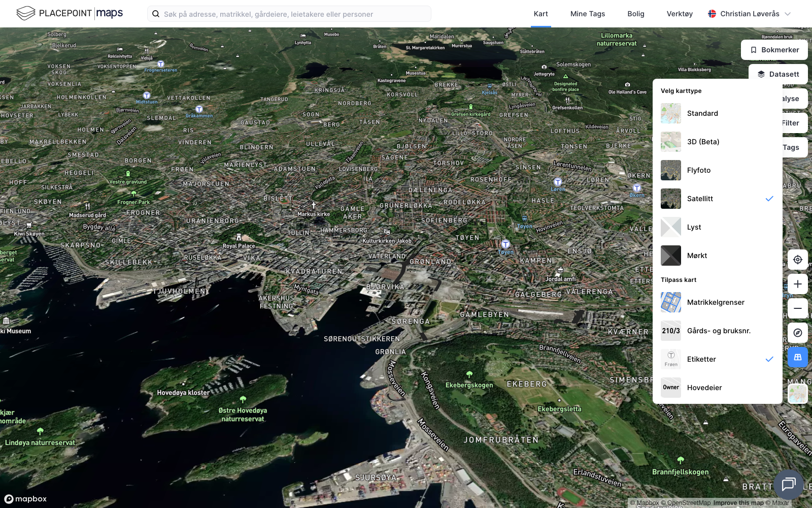Click the Owner thumbnail icon
The height and width of the screenshot is (508, 812).
coord(671,388)
